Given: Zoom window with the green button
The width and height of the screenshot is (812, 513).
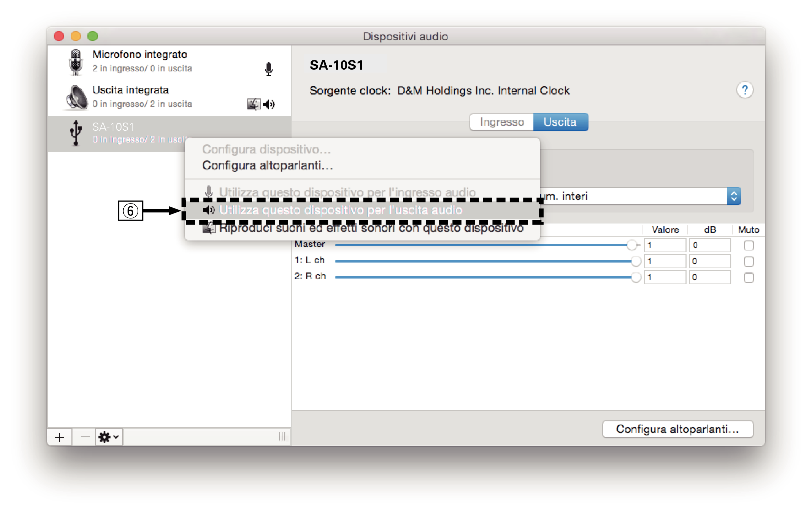Looking at the screenshot, I should [x=93, y=36].
